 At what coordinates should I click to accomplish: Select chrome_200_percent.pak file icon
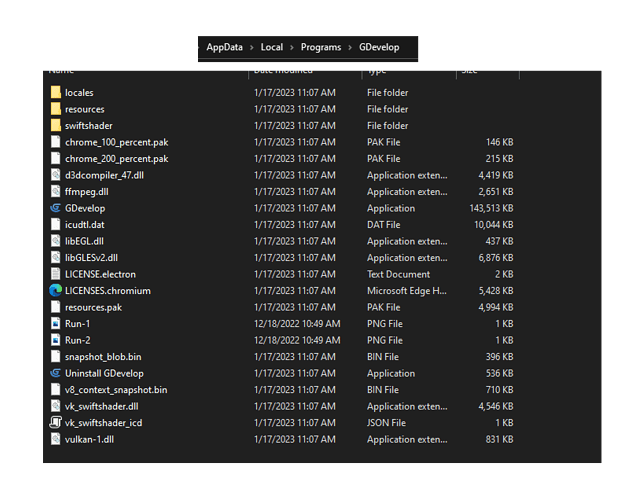click(x=56, y=158)
